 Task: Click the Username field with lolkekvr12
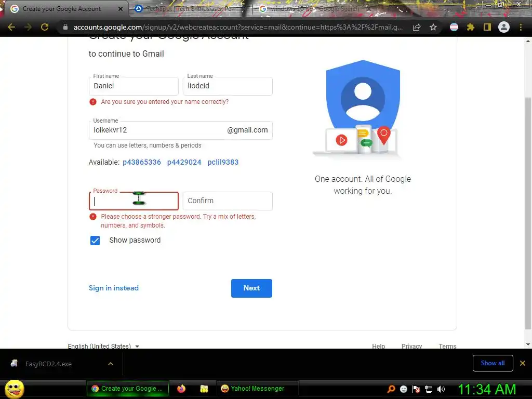click(x=180, y=130)
